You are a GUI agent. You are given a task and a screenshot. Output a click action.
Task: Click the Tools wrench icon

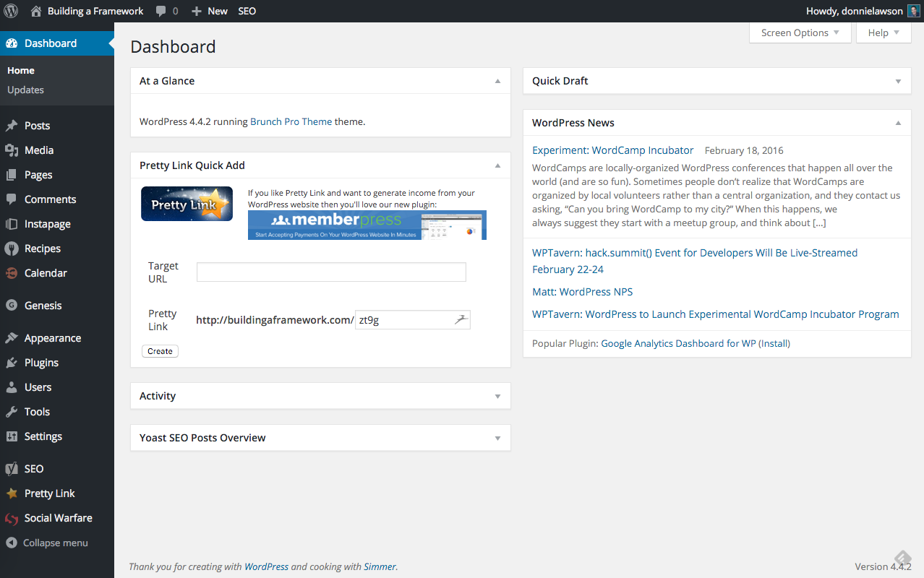tap(12, 412)
